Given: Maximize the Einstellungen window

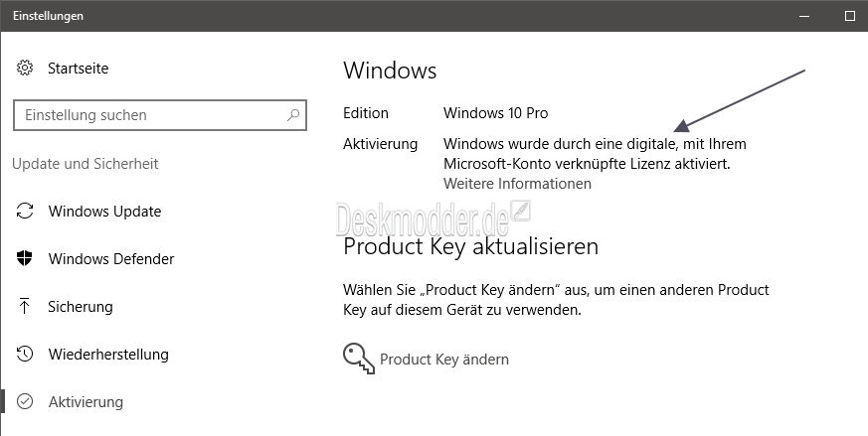Looking at the screenshot, I should (x=850, y=16).
